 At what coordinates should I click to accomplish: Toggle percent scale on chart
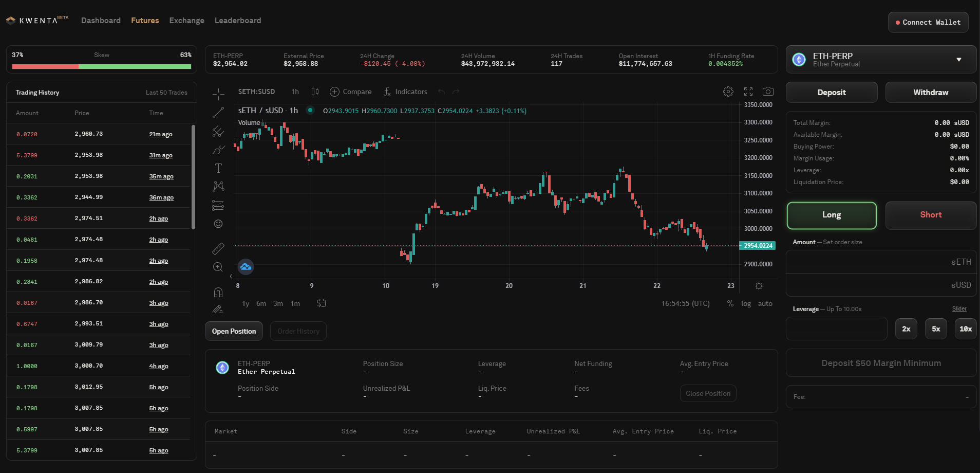point(730,303)
